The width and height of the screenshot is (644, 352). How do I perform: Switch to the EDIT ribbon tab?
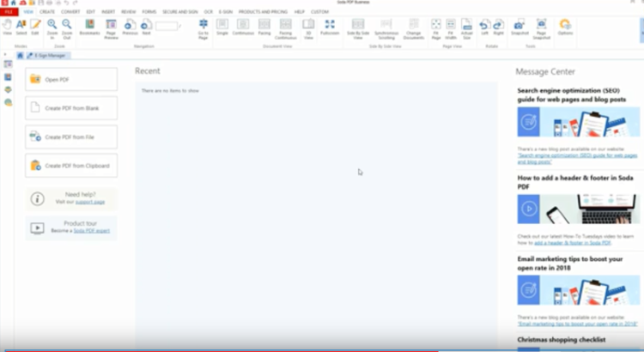(x=91, y=12)
